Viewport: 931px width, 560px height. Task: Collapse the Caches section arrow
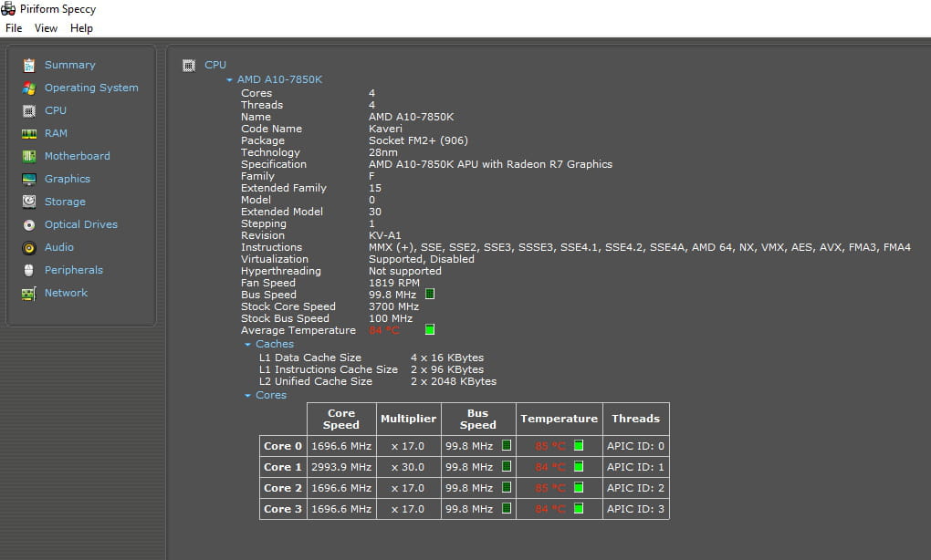point(247,344)
